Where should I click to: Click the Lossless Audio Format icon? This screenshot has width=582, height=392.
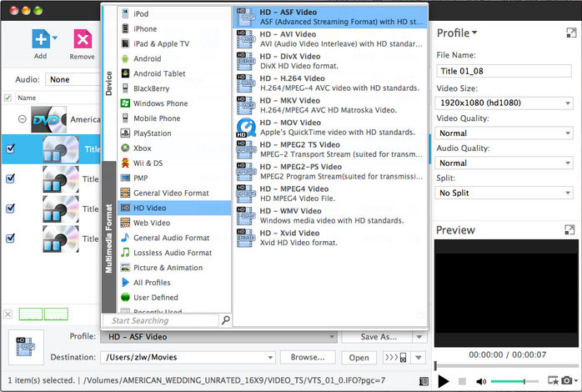click(125, 253)
